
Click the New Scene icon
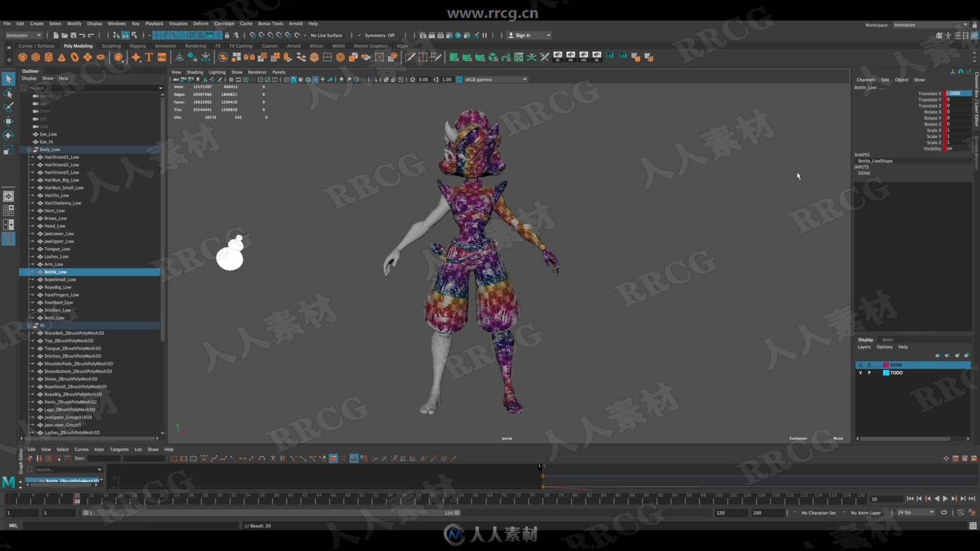(x=56, y=35)
